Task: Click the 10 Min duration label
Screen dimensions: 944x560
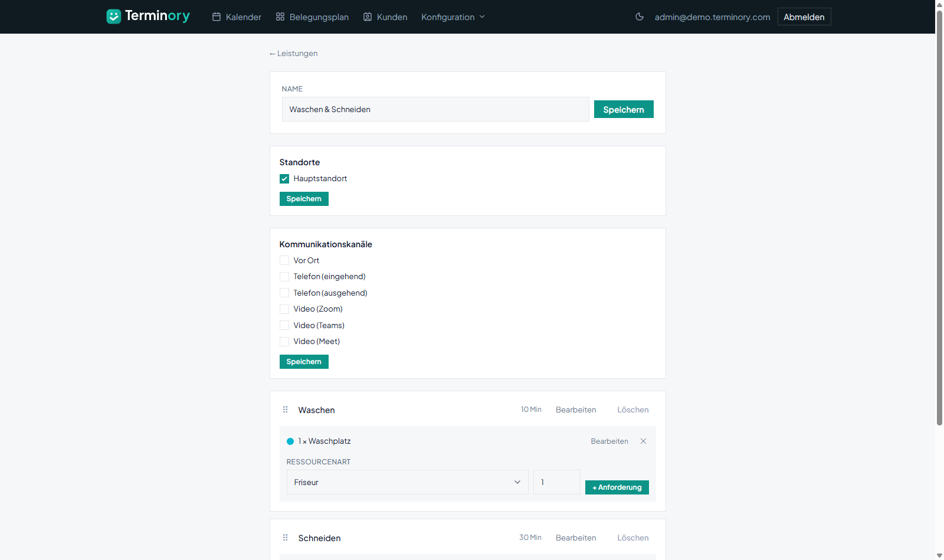Action: 531,410
